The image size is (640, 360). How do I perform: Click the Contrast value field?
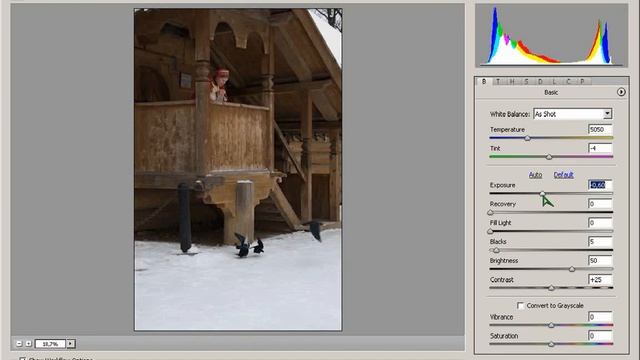click(x=600, y=280)
